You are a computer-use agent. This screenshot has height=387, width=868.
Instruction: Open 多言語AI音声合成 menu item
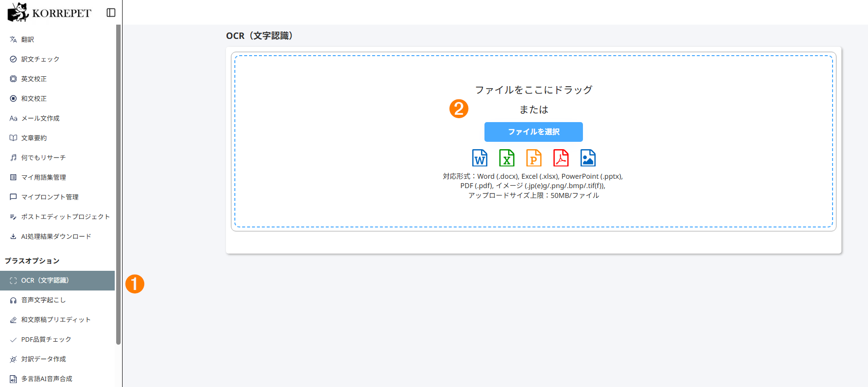pyautogui.click(x=57, y=379)
